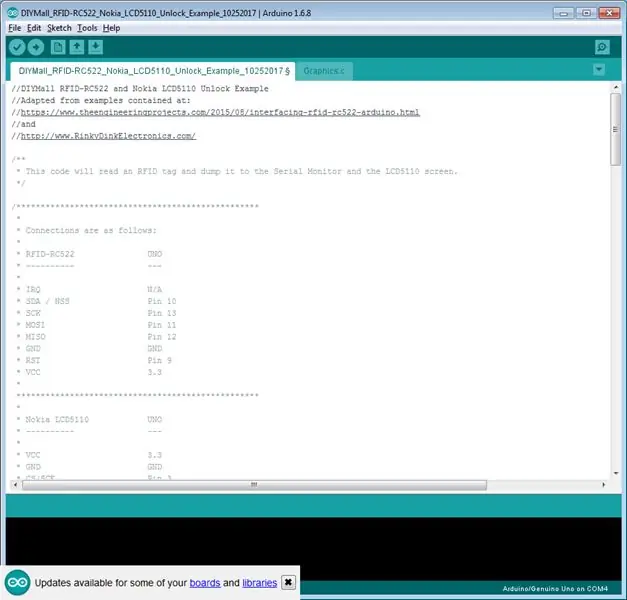Click the 'This code will read an RFID tag' comment
Image resolution: width=627 pixels, height=600 pixels.
point(242,171)
